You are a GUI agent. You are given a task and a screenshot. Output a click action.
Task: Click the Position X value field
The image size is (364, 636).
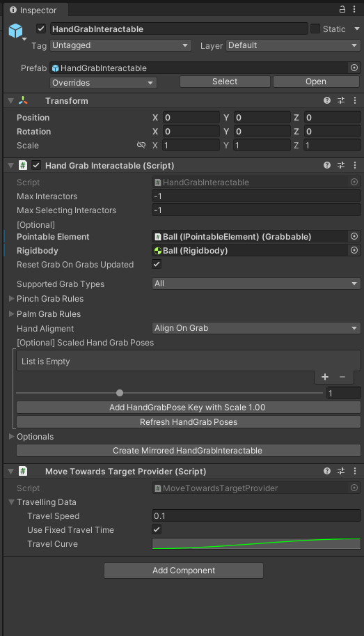coord(191,118)
